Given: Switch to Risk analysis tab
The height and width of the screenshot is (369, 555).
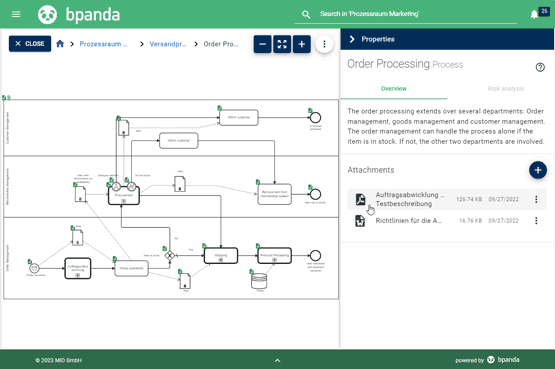Looking at the screenshot, I should click(x=505, y=89).
